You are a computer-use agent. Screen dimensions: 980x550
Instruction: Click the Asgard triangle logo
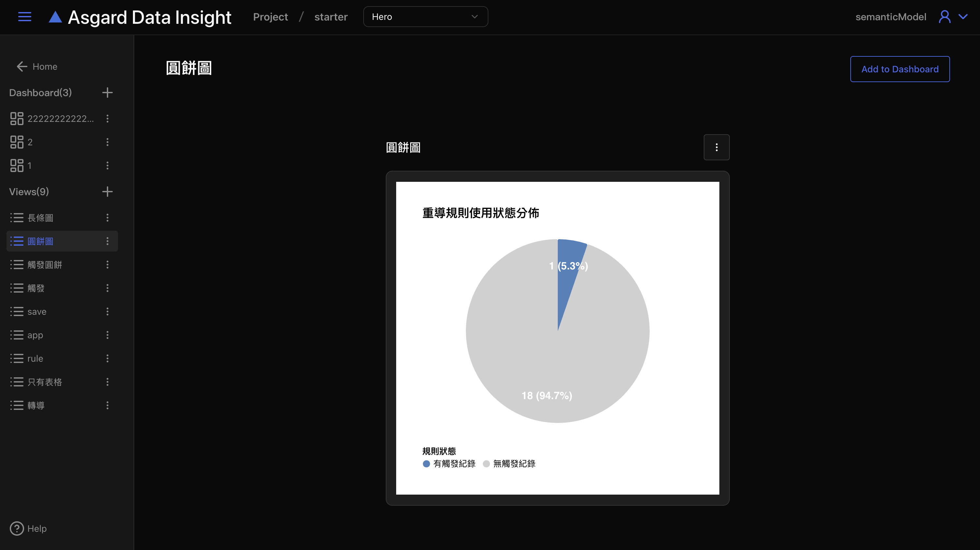click(x=55, y=17)
